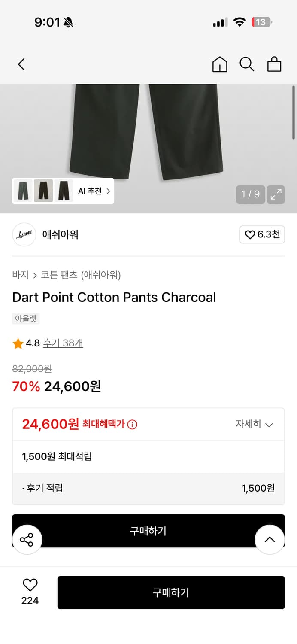This screenshot has width=297, height=644.
Task: Open the 후기 38개 reviews link
Action: (63, 343)
